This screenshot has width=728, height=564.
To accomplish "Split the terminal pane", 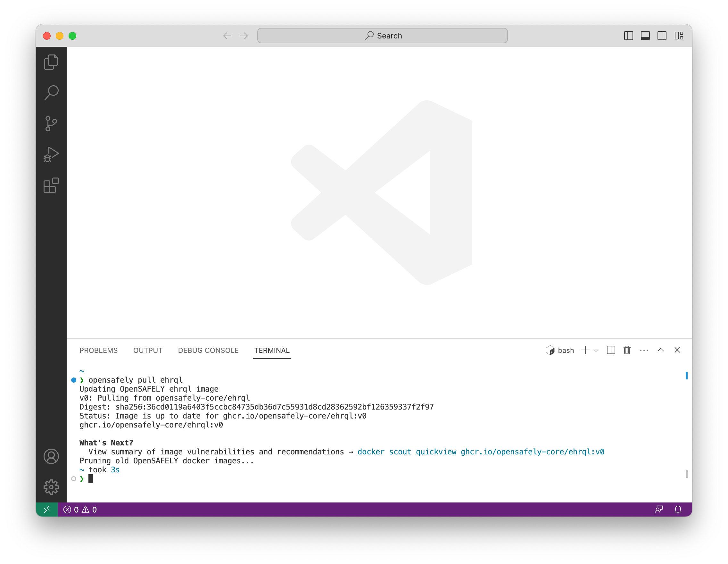I will coord(611,350).
